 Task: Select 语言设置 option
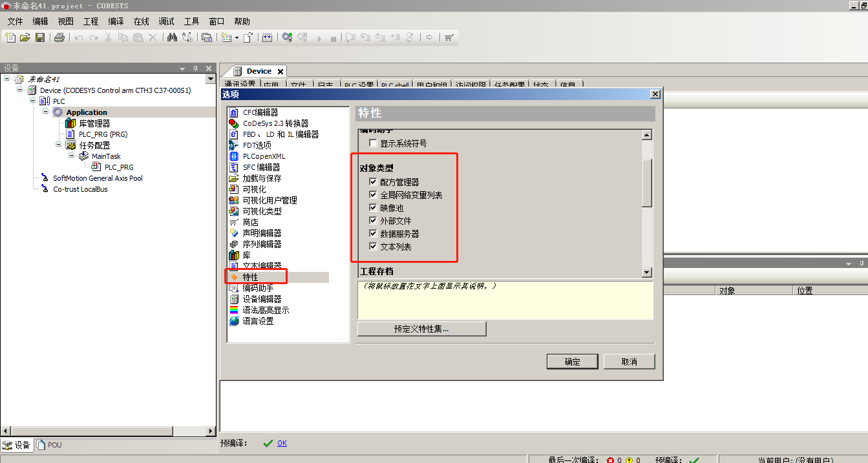click(x=258, y=321)
